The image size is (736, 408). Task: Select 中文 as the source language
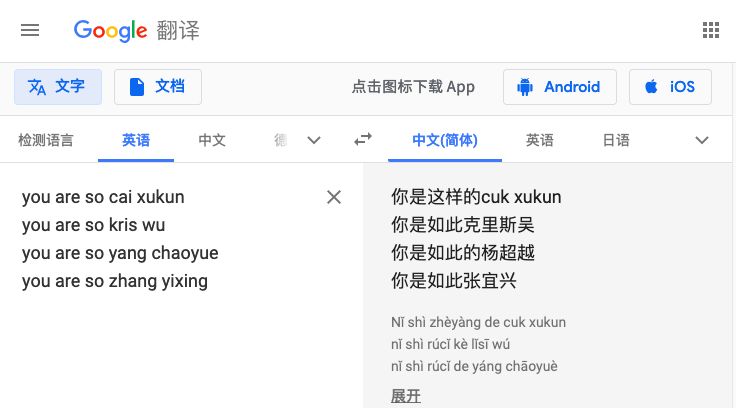point(212,140)
